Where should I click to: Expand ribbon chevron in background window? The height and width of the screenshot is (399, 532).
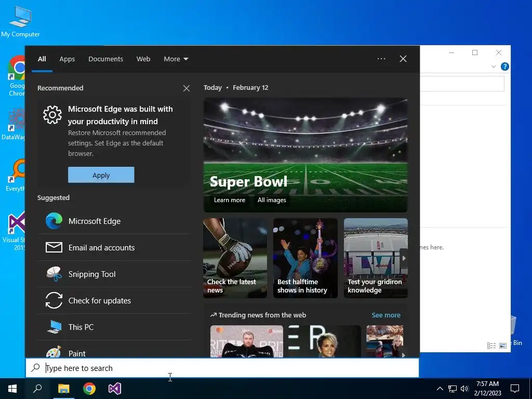coord(494,66)
